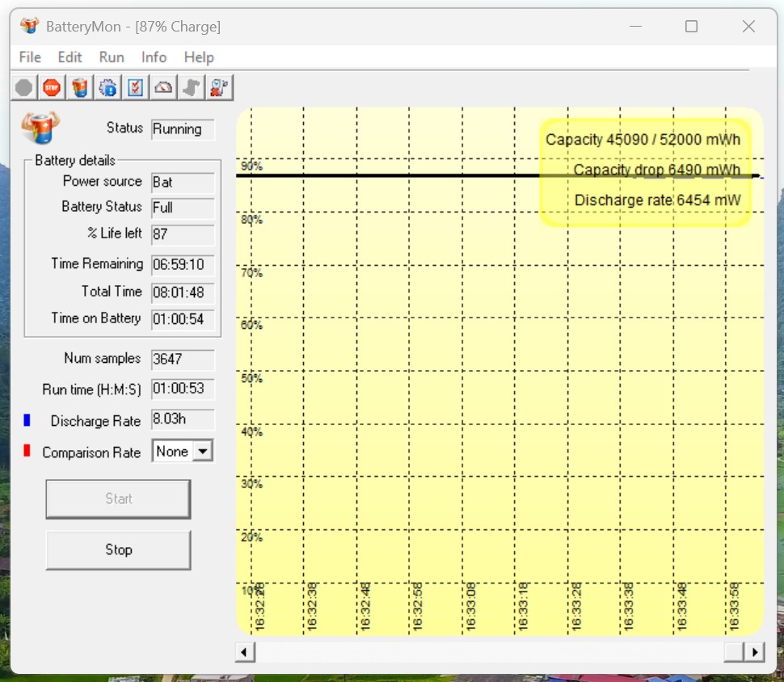Click the Num samples value 3647
The width and height of the screenshot is (784, 682).
pos(183,359)
